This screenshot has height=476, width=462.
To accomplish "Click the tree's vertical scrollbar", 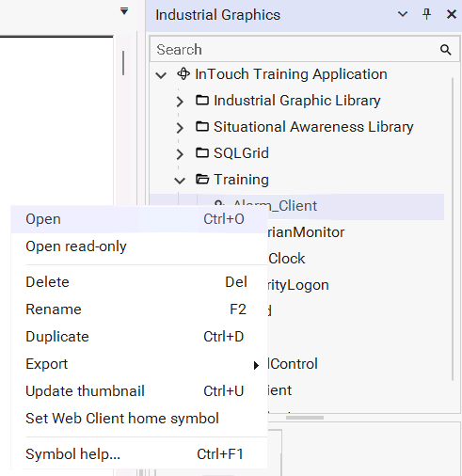I will [x=453, y=229].
